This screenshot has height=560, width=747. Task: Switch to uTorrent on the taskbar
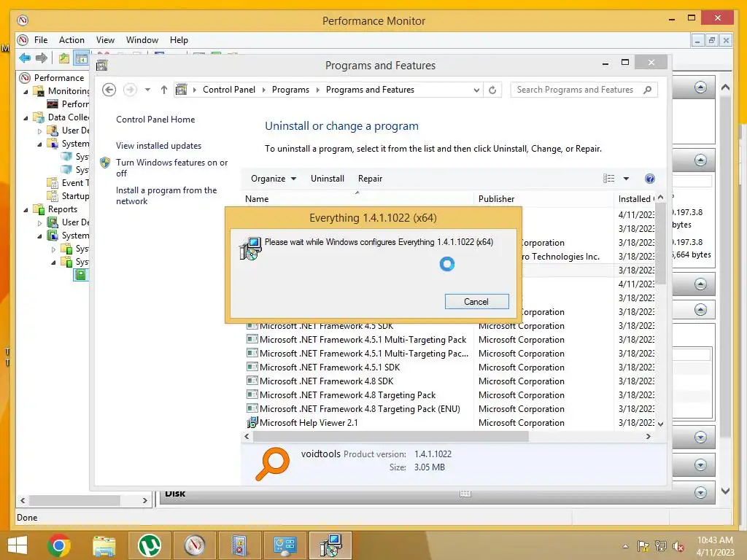(x=149, y=545)
